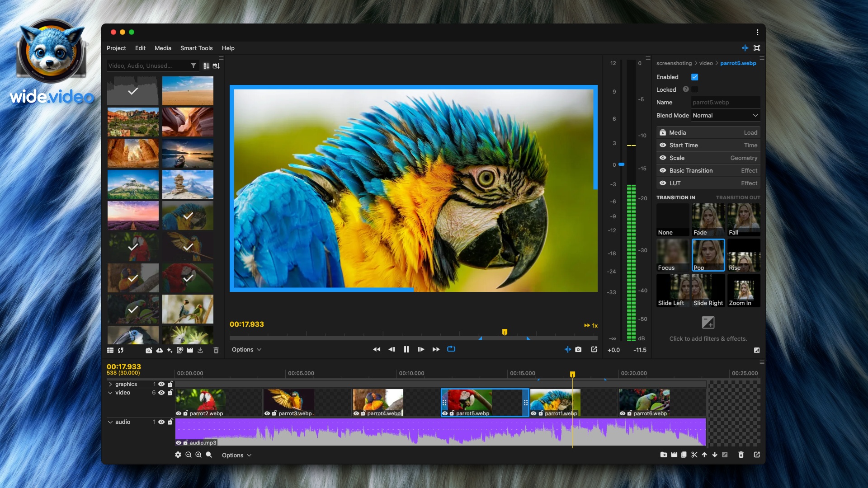Click the move down arrow in timeline toolbar
Screen dimensions: 868x488
tap(715, 455)
